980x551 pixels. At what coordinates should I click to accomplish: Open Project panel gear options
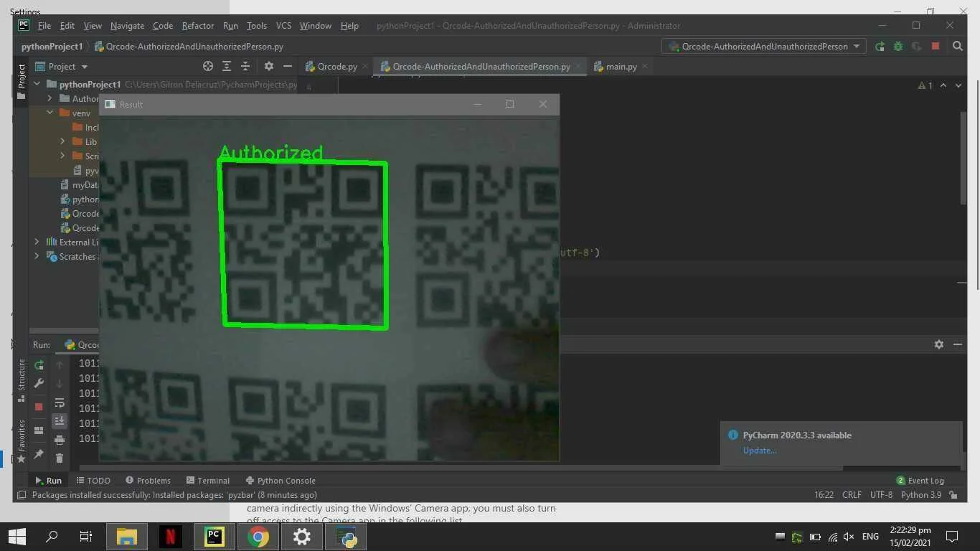pyautogui.click(x=269, y=66)
